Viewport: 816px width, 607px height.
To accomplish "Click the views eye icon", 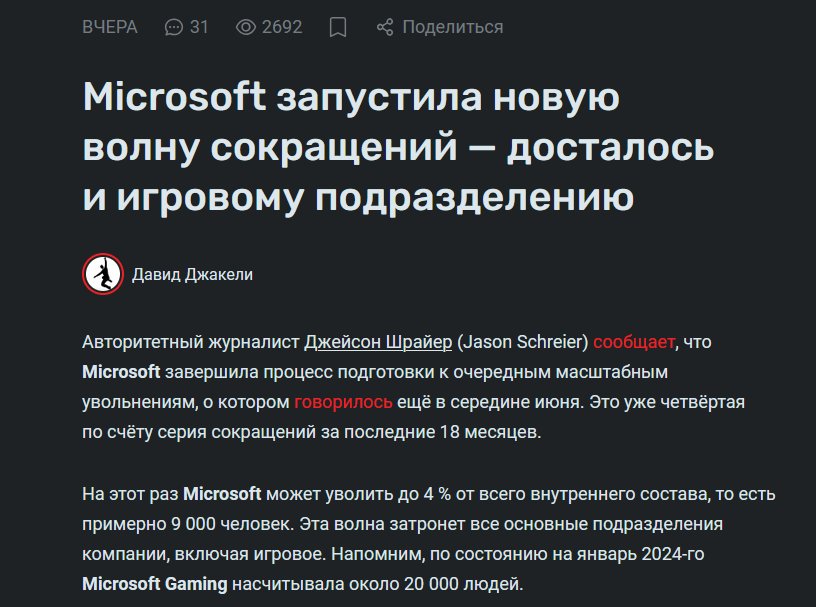I will click(x=246, y=27).
